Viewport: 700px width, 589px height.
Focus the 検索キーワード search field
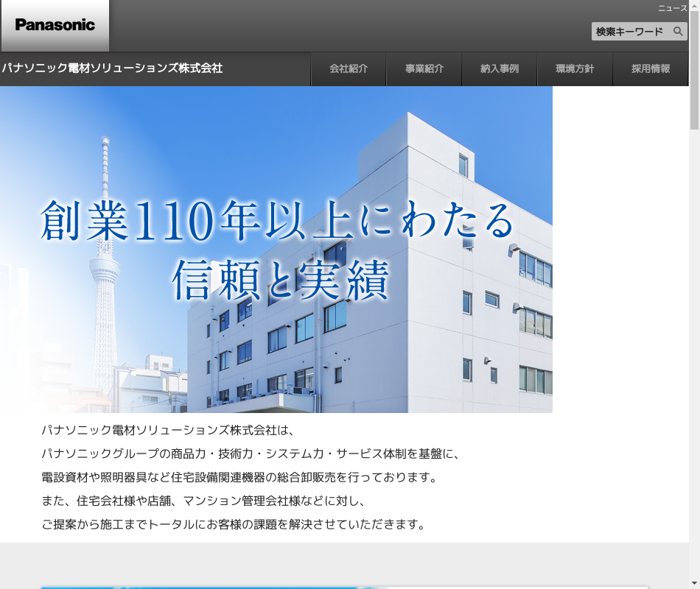tap(630, 32)
